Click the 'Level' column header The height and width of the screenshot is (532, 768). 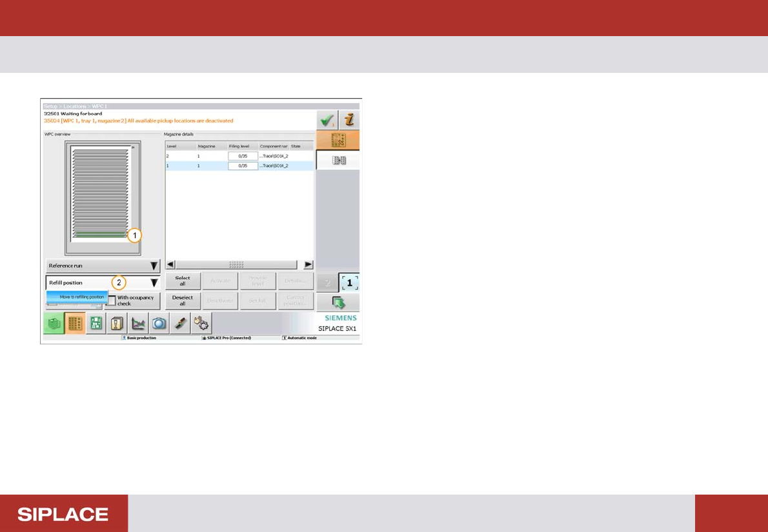pos(181,146)
